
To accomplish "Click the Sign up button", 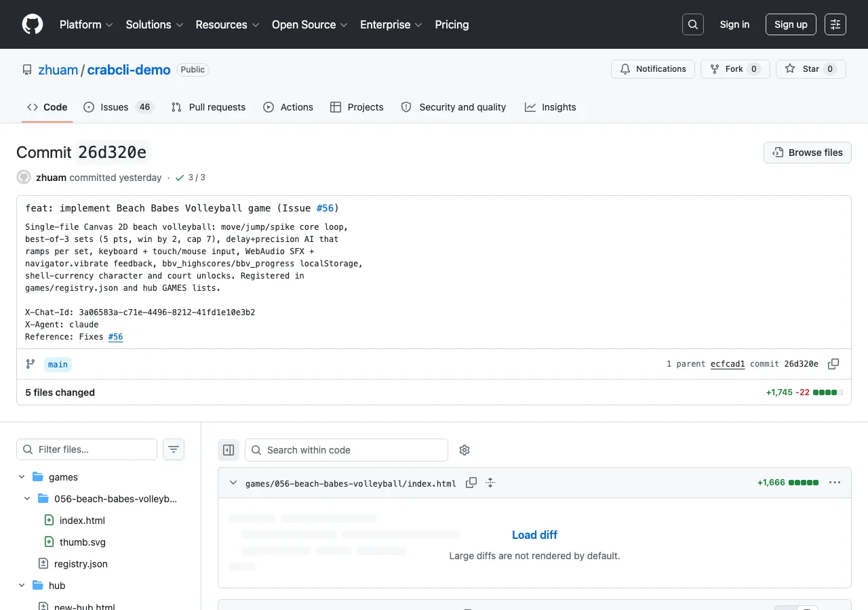I will [791, 24].
